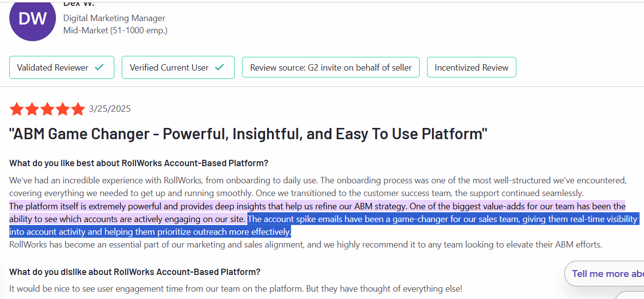The image size is (644, 299).
Task: Select the reviewer name Dex W.
Action: (x=79, y=3)
